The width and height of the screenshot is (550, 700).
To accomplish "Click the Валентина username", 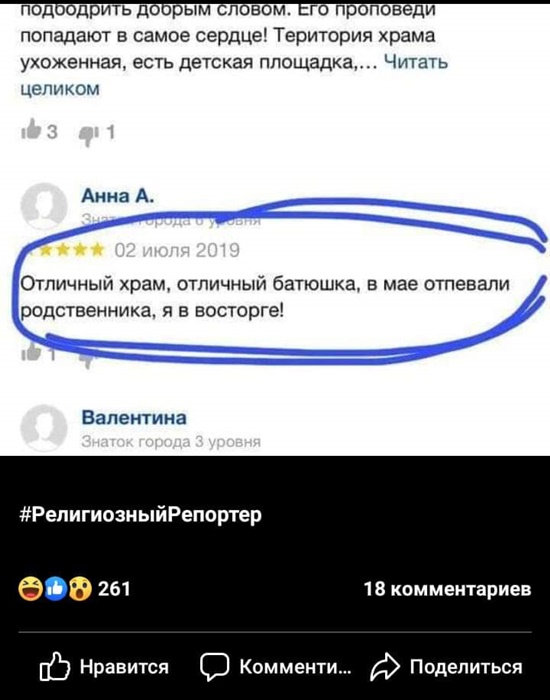I will pos(134,418).
